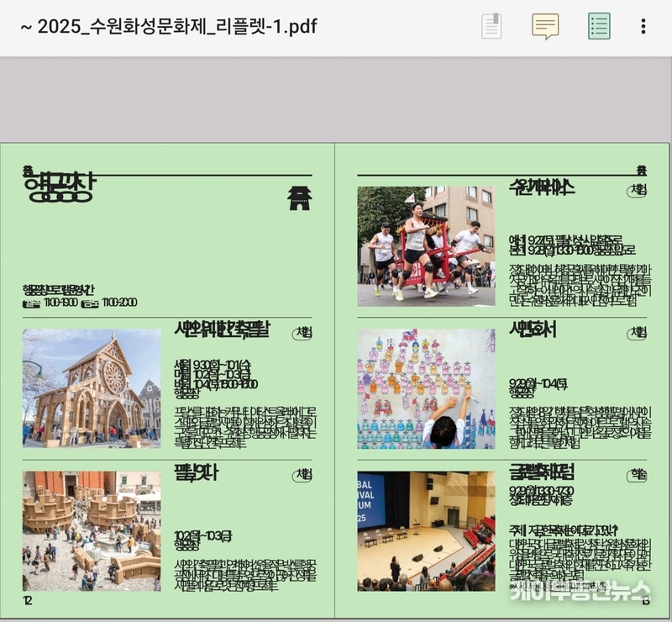Image resolution: width=672 pixels, height=622 pixels.
Task: Tap the 체험 tag beside the palanquin race heading
Action: (637, 191)
